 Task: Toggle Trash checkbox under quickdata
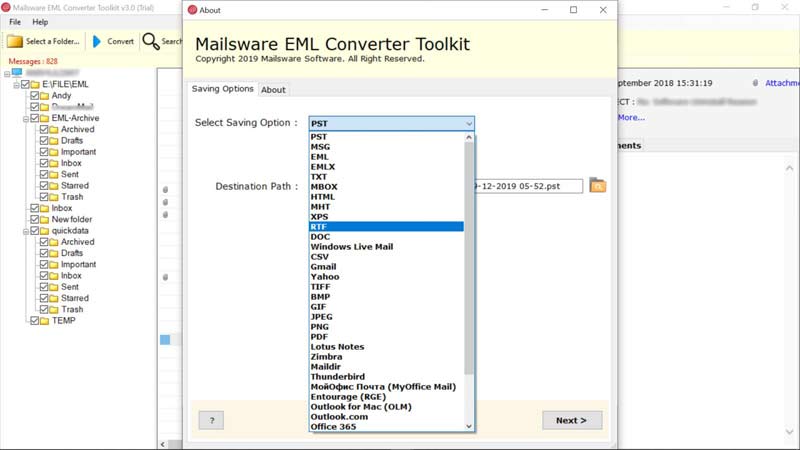tap(44, 309)
